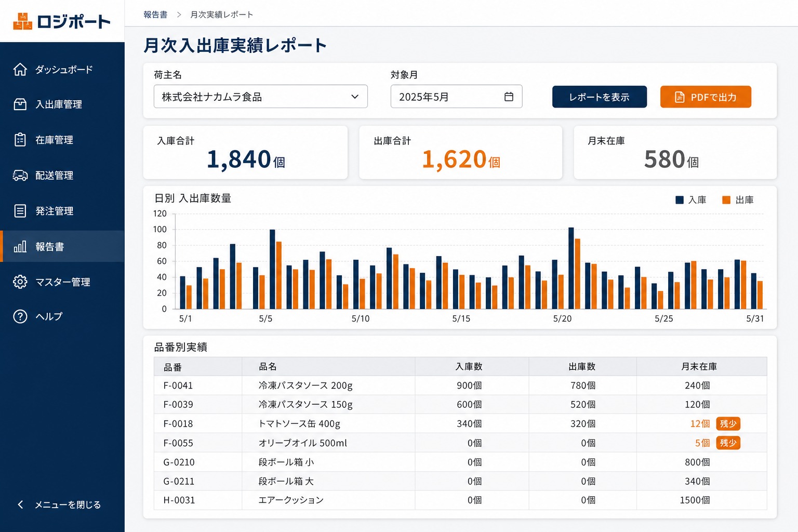This screenshot has height=532, width=798.
Task: Click 冷凍パスタソース 150g product name
Action: coord(305,405)
